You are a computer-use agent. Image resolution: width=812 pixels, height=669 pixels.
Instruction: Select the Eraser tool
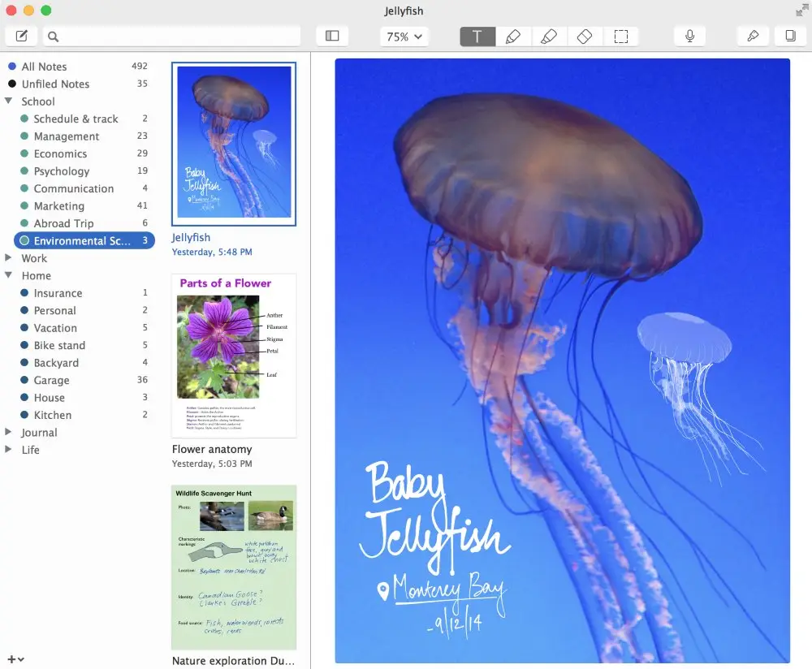click(585, 37)
